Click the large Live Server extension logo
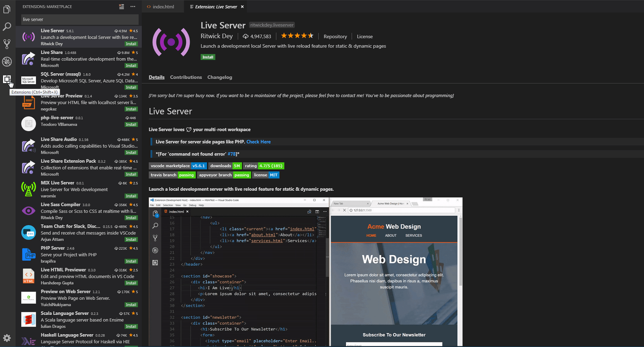The image size is (644, 347). [x=171, y=42]
